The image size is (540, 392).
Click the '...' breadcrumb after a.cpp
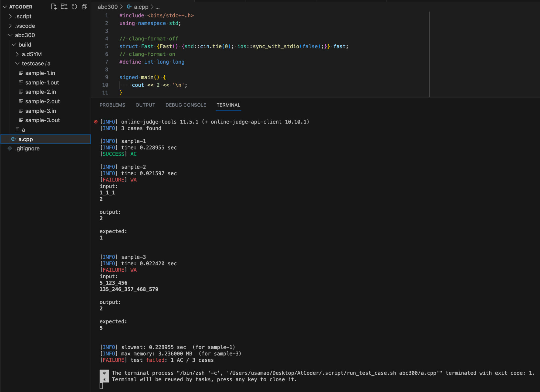click(157, 7)
